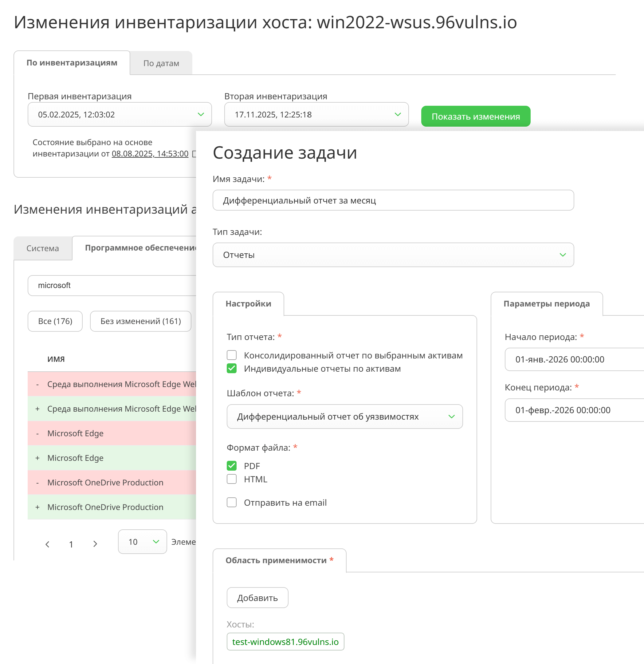Click the 'Добавить' button under applicability scope
The height and width of the screenshot is (664, 644).
[x=257, y=598]
